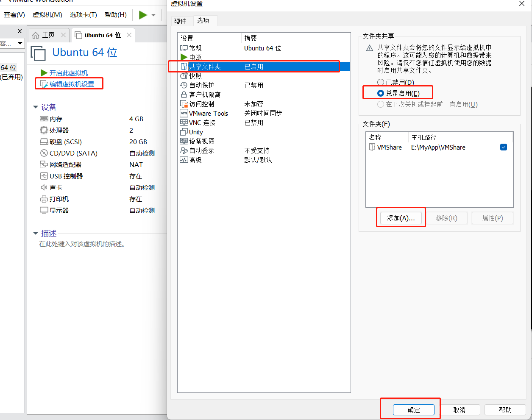Open library search dropdown arrow
The height and width of the screenshot is (420, 532).
(20, 43)
